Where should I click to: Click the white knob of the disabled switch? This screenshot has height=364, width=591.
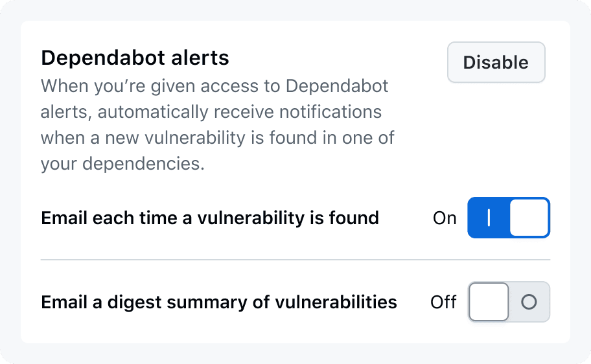coord(489,302)
